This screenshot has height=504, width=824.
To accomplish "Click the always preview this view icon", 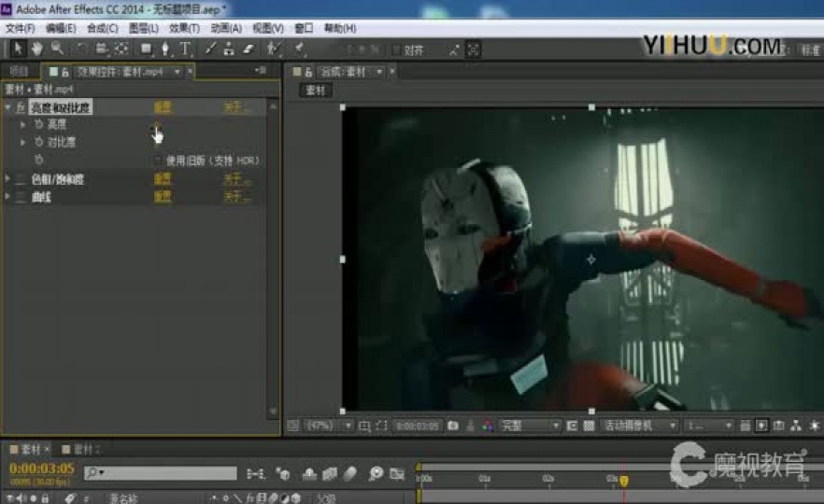I will pos(293,426).
